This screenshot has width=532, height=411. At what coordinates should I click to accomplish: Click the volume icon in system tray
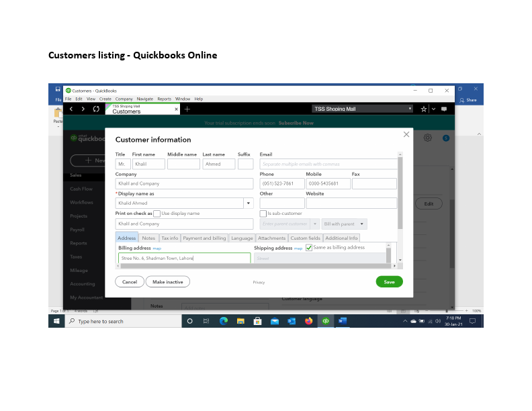pyautogui.click(x=438, y=321)
